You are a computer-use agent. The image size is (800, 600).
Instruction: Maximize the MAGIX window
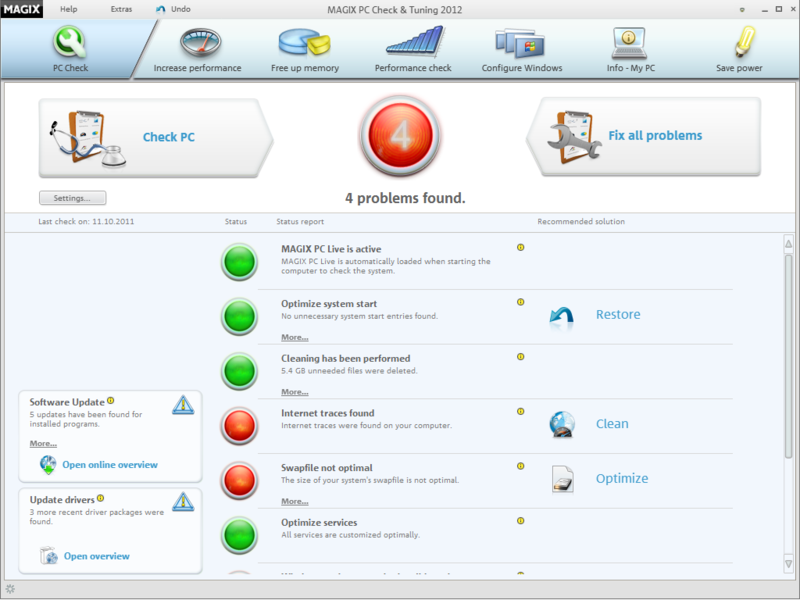pyautogui.click(x=779, y=9)
